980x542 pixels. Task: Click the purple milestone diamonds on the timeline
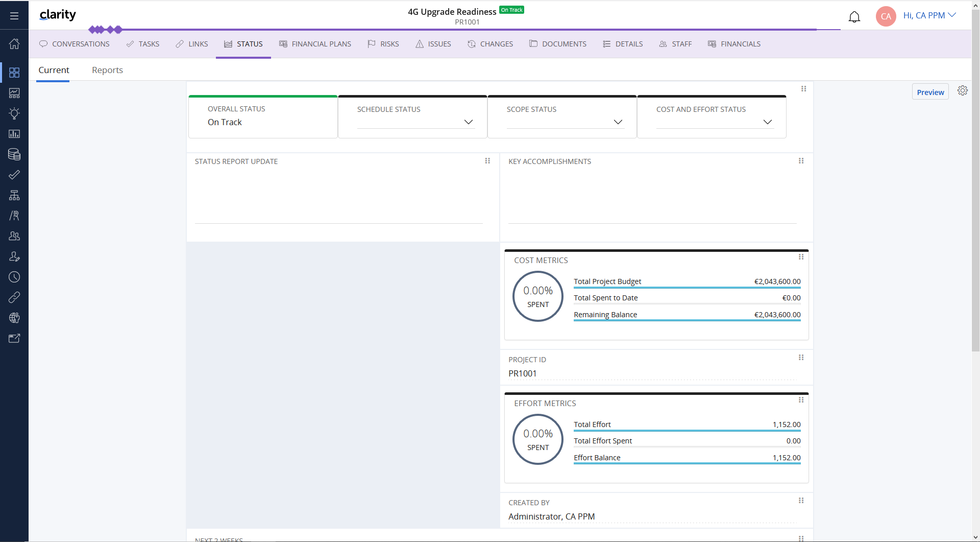click(105, 30)
